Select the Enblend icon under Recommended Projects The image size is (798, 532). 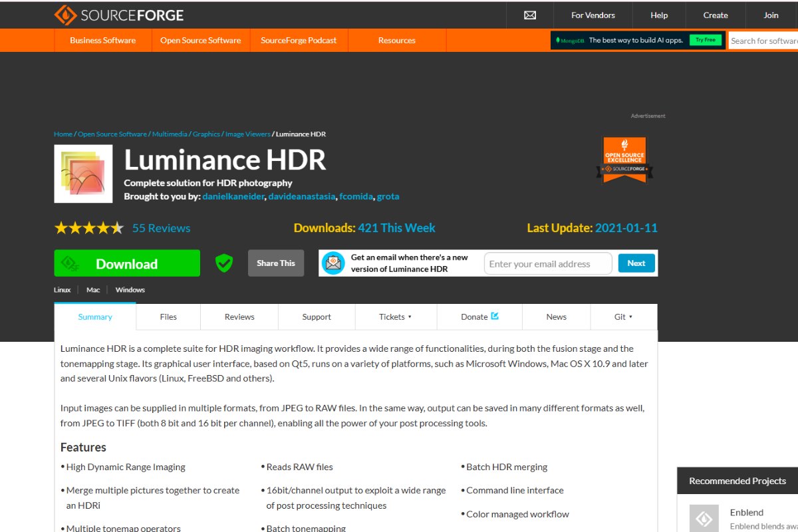click(704, 518)
